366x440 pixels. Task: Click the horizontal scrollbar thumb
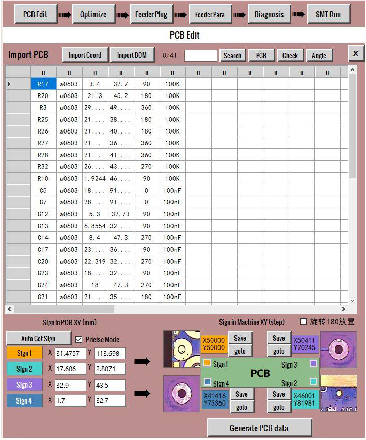[x=64, y=309]
